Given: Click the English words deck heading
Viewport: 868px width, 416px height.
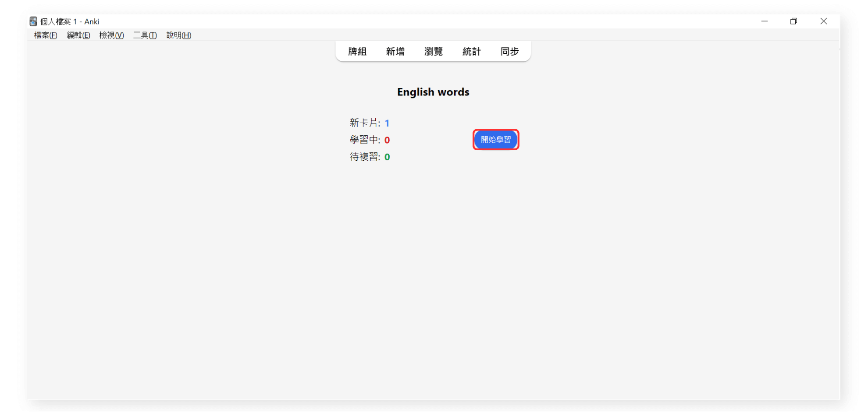Looking at the screenshot, I should point(433,92).
